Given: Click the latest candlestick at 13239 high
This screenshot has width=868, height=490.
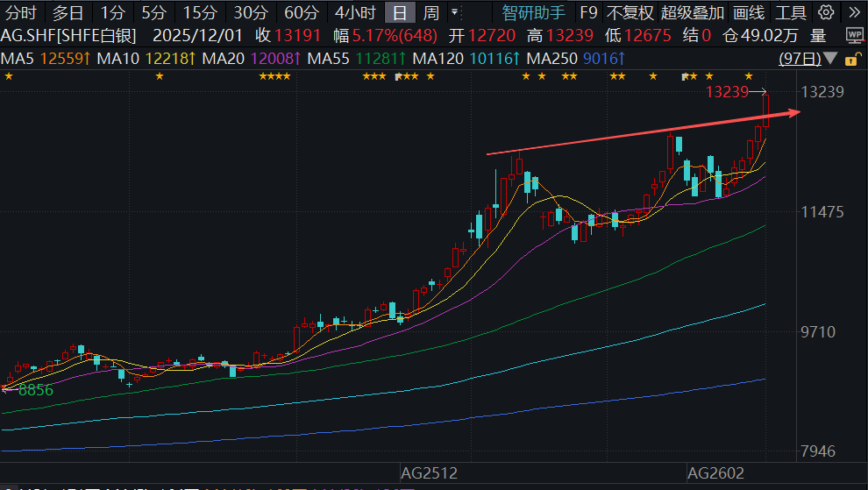Looking at the screenshot, I should (766, 110).
